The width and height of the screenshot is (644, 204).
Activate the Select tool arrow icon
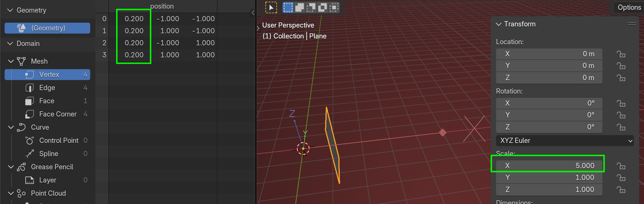click(x=271, y=7)
